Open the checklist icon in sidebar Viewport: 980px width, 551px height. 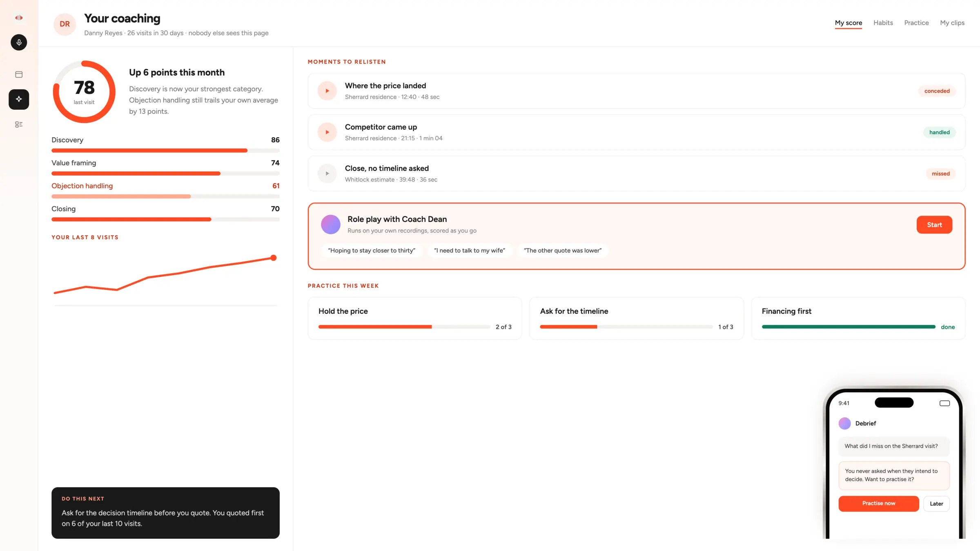point(19,124)
